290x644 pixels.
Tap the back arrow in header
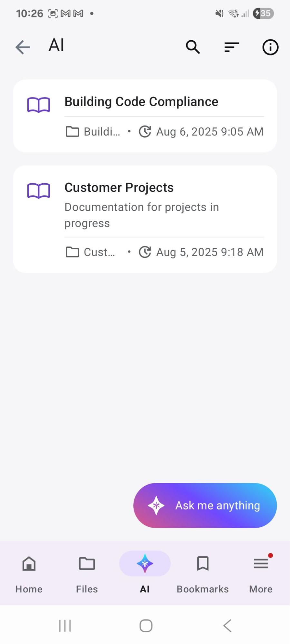point(23,47)
